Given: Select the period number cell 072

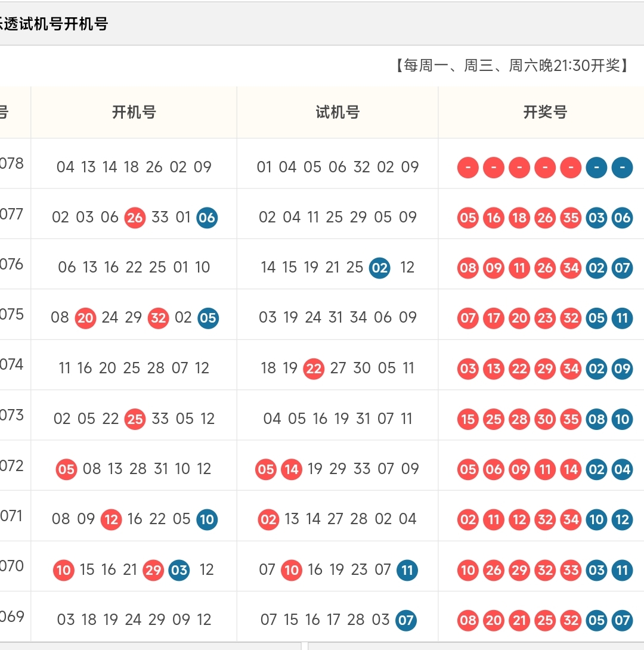Looking at the screenshot, I should pyautogui.click(x=11, y=466).
